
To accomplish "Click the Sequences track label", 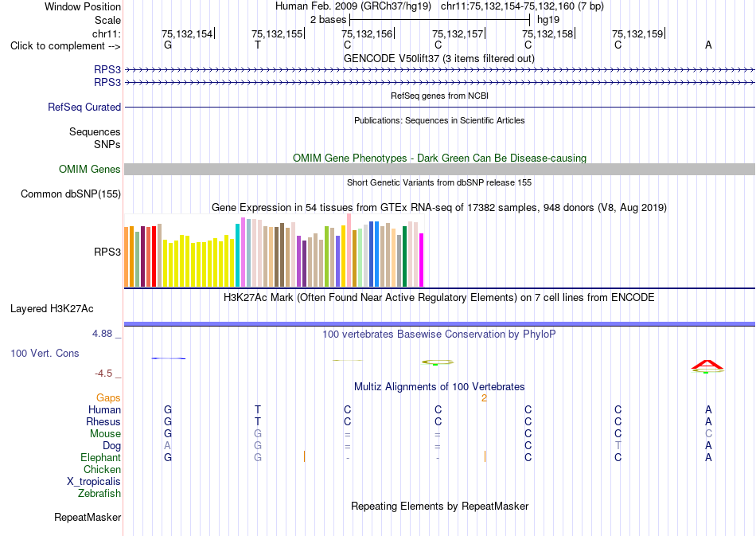I will click(x=95, y=131).
